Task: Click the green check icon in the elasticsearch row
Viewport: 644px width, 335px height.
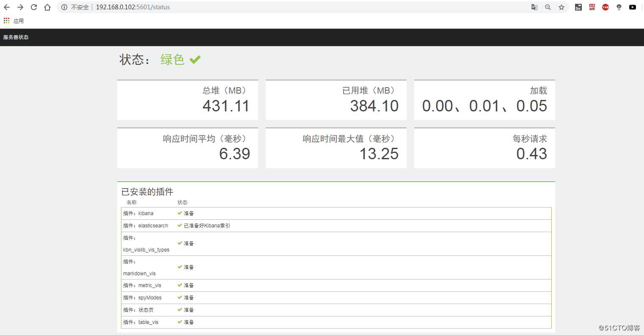Action: pyautogui.click(x=180, y=225)
